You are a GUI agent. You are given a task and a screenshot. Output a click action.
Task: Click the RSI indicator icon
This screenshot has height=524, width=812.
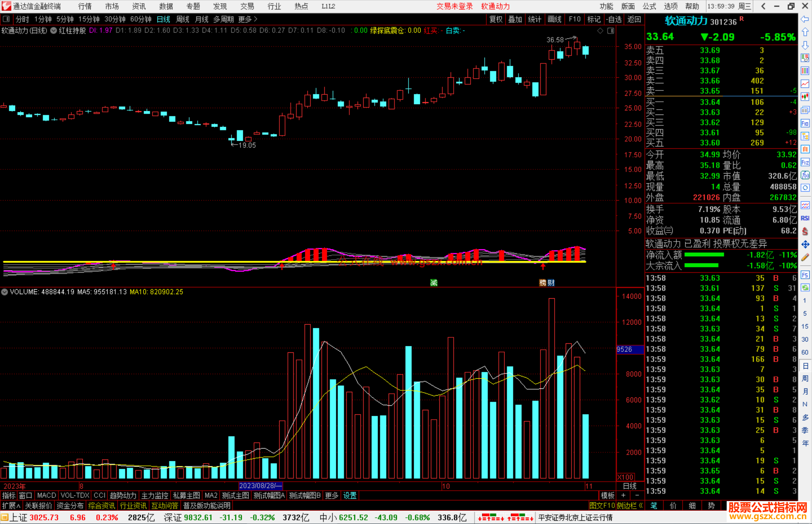point(805,218)
